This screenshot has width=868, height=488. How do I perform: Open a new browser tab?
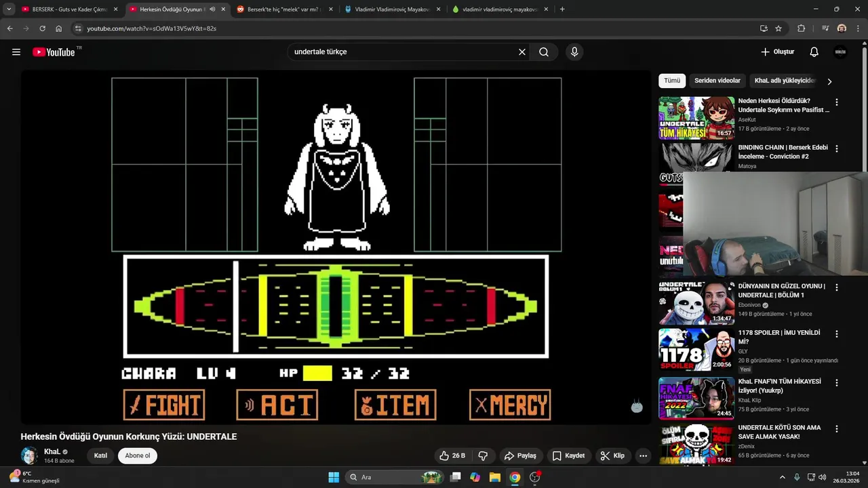point(562,9)
